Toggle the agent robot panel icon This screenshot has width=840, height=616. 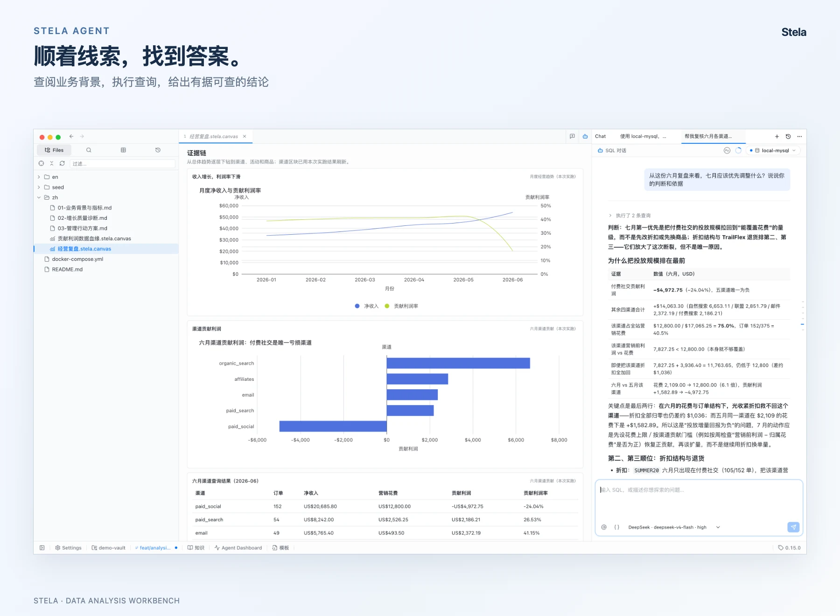[585, 136]
